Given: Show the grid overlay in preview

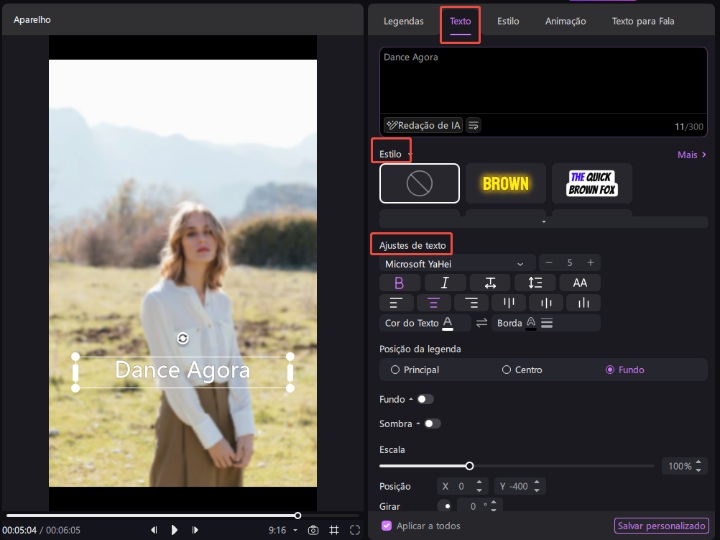Looking at the screenshot, I should [x=334, y=530].
